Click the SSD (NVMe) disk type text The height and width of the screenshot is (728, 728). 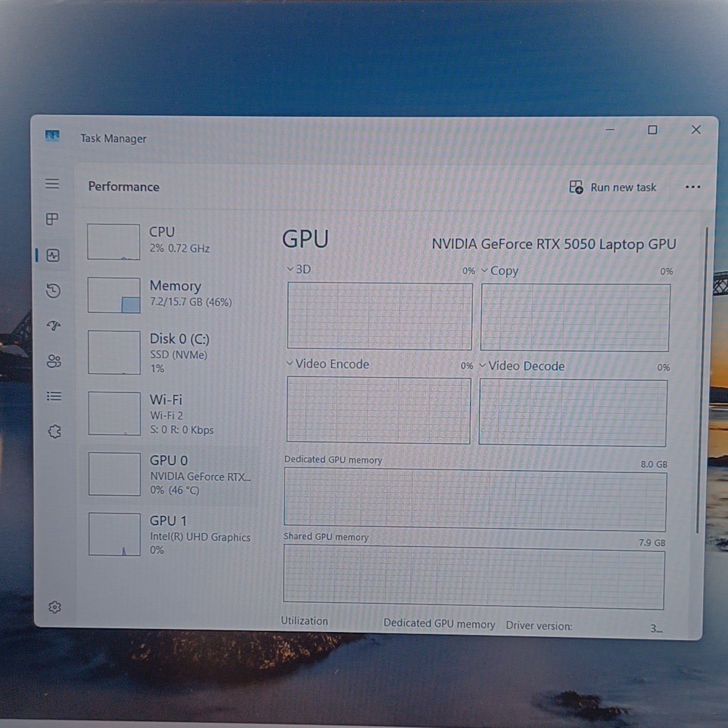pos(179,355)
